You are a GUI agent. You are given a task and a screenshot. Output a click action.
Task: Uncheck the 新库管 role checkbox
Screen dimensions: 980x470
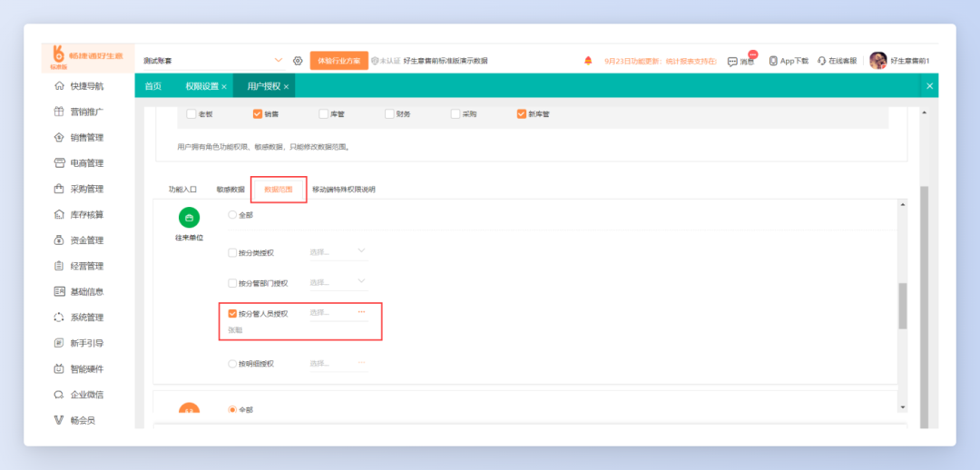click(521, 113)
